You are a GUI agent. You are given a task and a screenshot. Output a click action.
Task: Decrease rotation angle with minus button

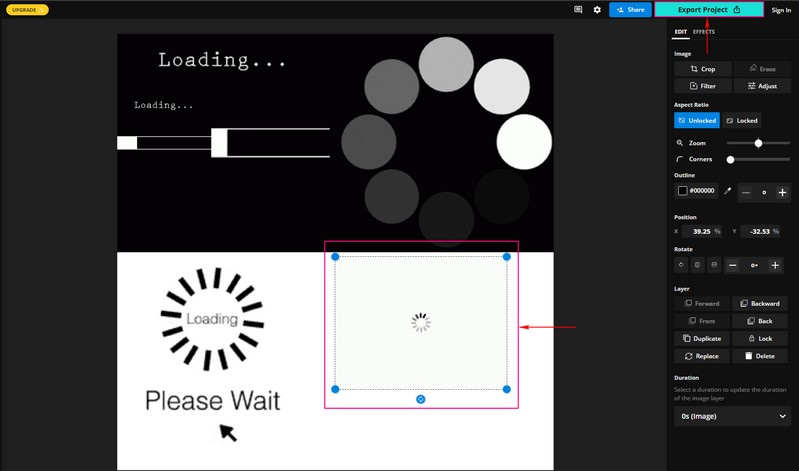(x=733, y=265)
